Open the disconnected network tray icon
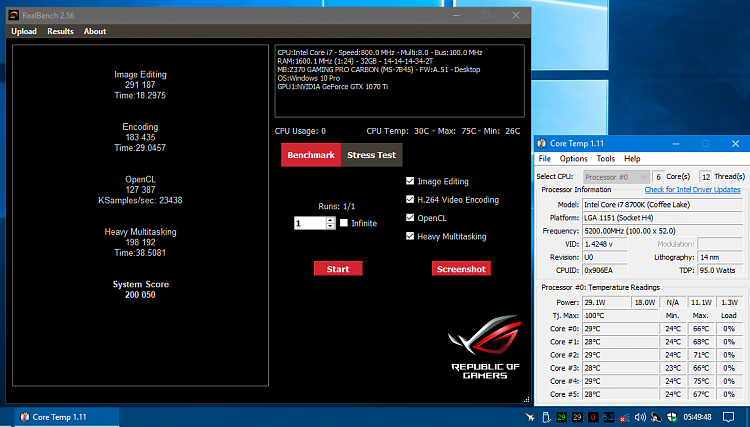 [624, 417]
